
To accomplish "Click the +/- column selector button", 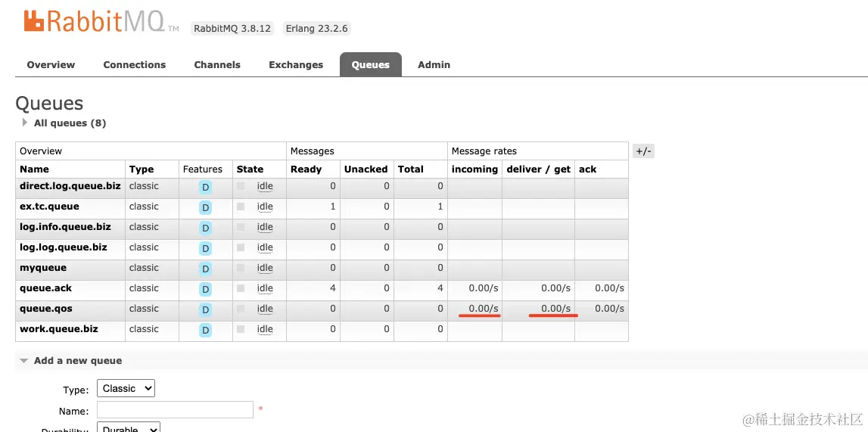I will pyautogui.click(x=643, y=151).
